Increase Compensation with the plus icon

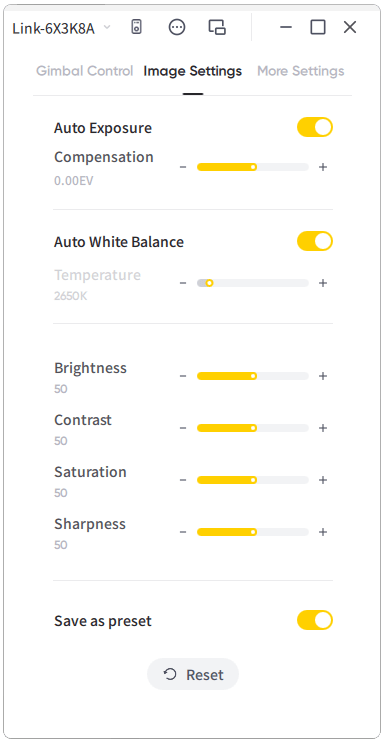coord(323,167)
